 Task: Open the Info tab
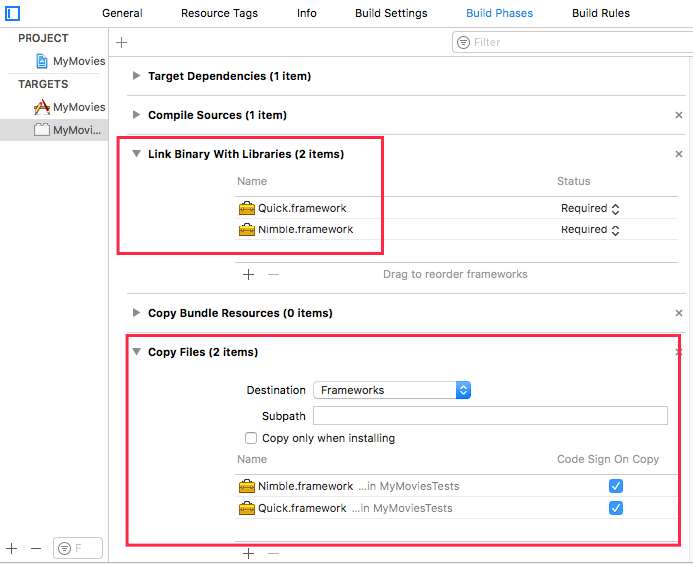[307, 13]
